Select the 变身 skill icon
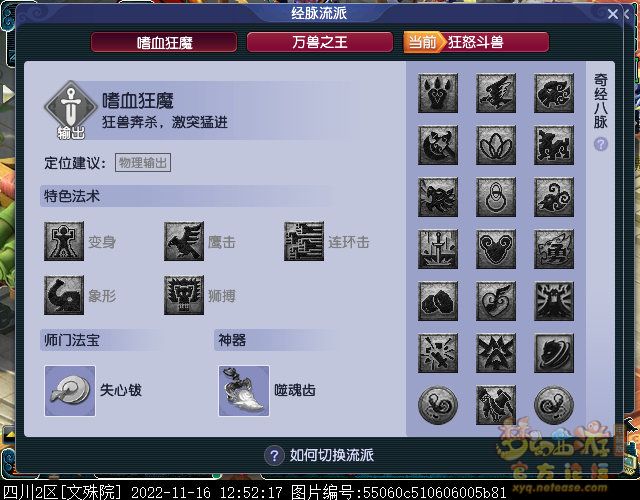Image resolution: width=640 pixels, height=500 pixels. click(x=64, y=241)
